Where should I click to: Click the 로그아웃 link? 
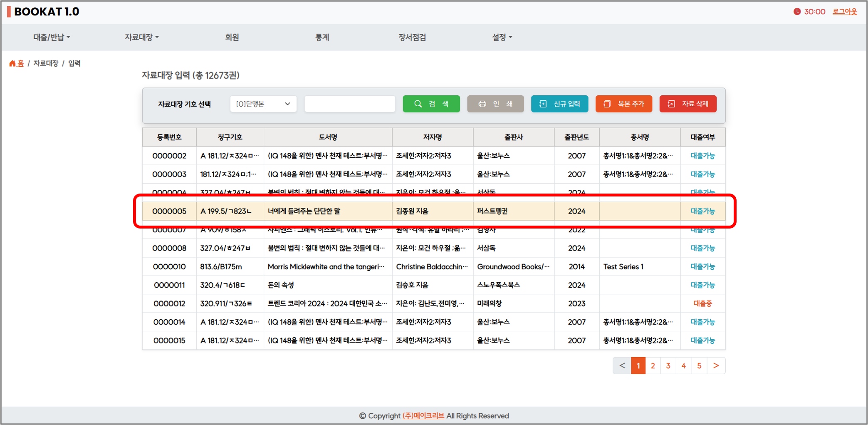pyautogui.click(x=844, y=12)
